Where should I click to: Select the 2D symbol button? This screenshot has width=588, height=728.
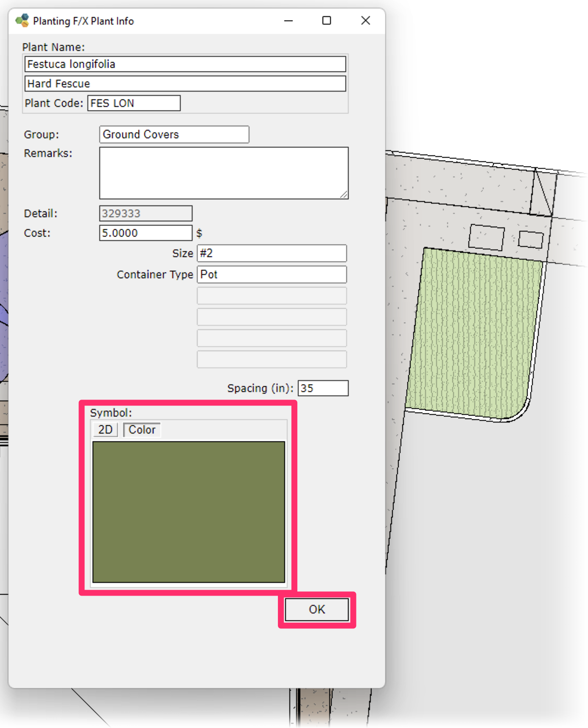pyautogui.click(x=105, y=430)
